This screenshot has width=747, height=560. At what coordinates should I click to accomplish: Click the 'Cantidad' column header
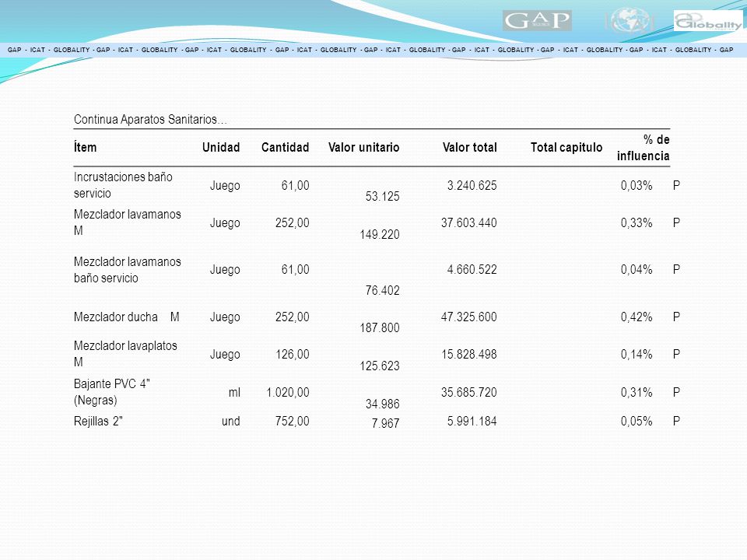point(286,148)
